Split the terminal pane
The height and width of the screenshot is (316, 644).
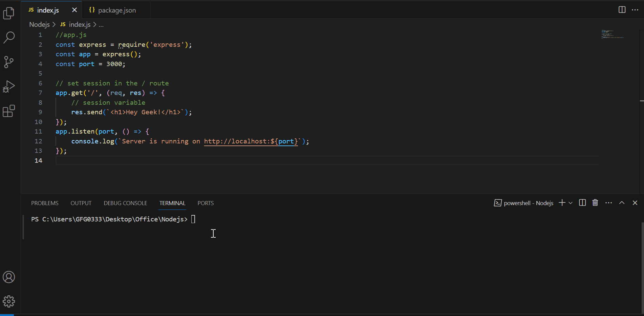(x=582, y=202)
